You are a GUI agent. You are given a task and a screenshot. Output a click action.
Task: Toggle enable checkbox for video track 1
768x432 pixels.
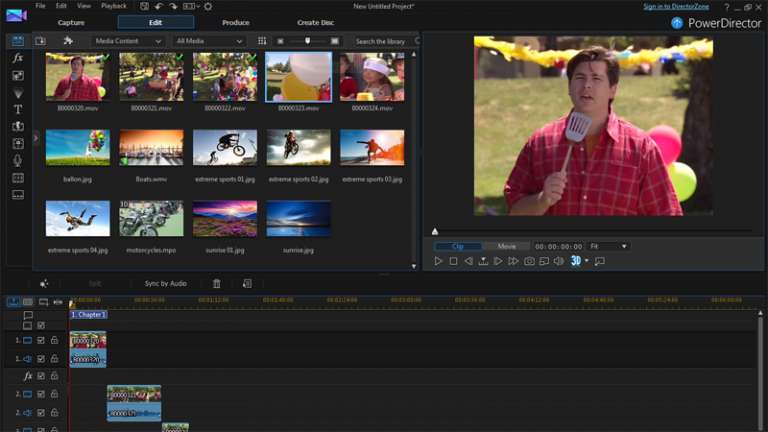coord(41,340)
